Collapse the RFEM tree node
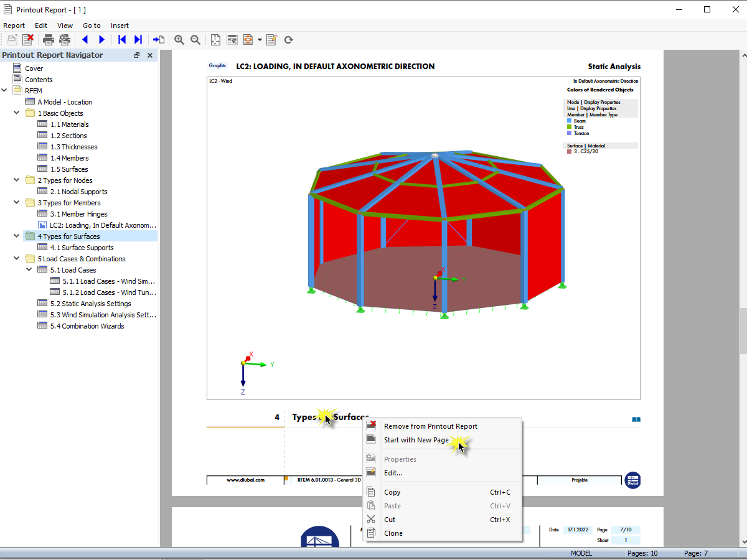This screenshot has height=560, width=747. (4, 91)
